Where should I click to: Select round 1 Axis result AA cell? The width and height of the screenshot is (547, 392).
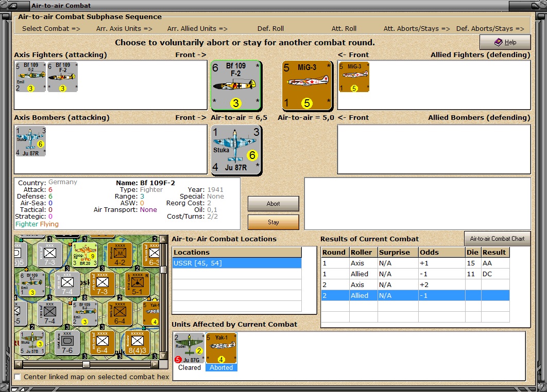point(495,263)
